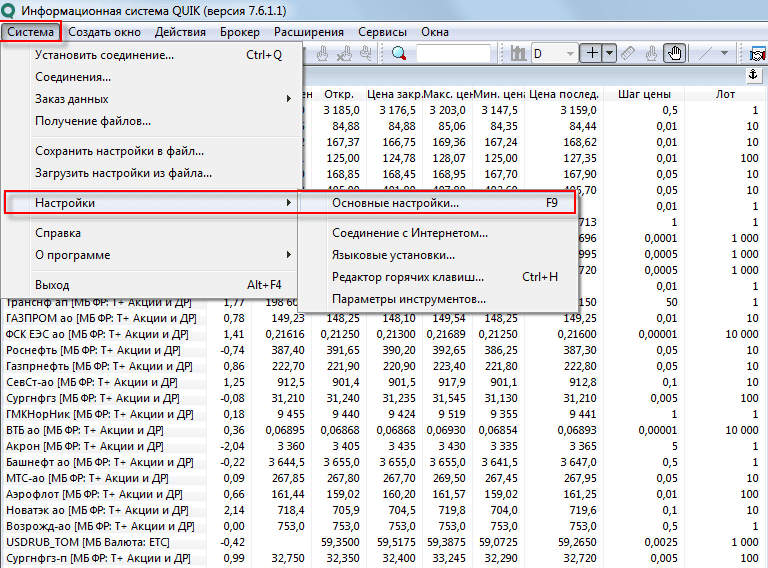The height and width of the screenshot is (568, 768).
Task: Select the ruler measurement tool
Action: (x=628, y=53)
